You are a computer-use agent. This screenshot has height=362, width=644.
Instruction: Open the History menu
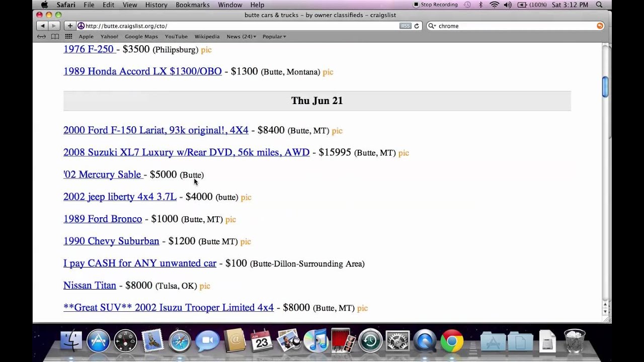click(x=156, y=5)
